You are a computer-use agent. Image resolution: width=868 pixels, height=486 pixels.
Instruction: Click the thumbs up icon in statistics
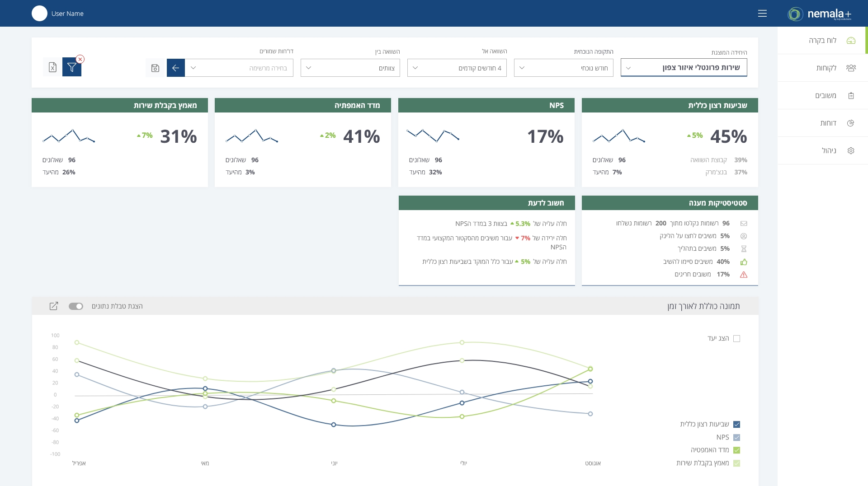(744, 262)
